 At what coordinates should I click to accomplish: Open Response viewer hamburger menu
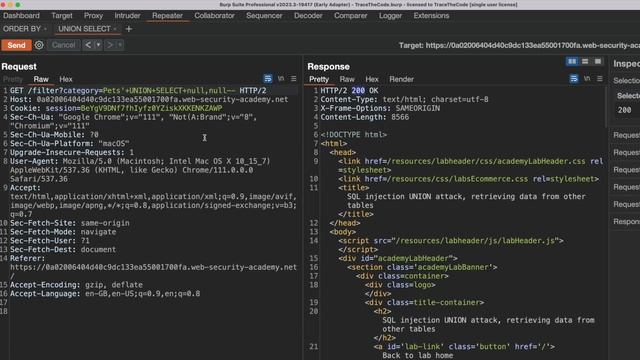tap(600, 79)
